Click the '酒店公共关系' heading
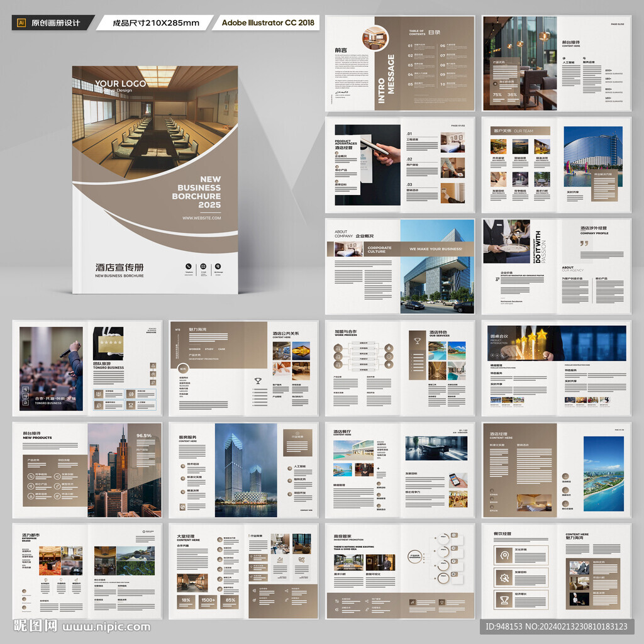 tap(286, 333)
